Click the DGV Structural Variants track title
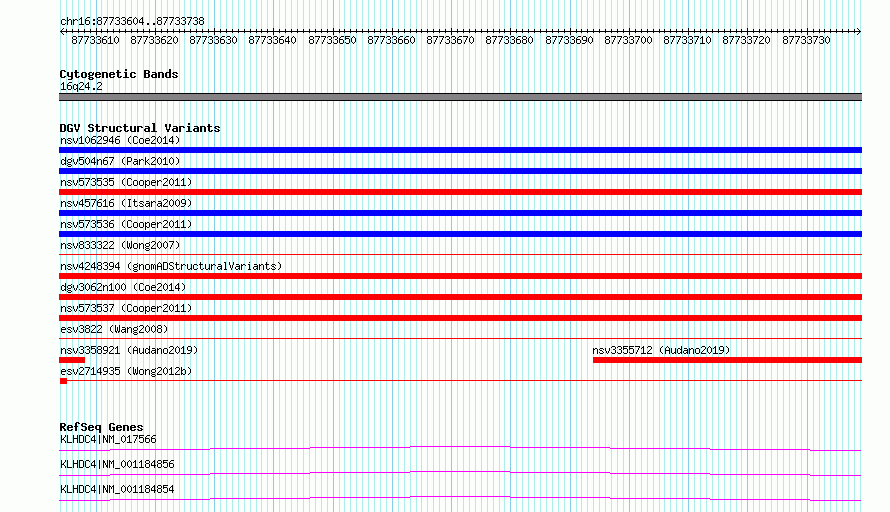Viewport: 890px width, 512px height. click(140, 128)
